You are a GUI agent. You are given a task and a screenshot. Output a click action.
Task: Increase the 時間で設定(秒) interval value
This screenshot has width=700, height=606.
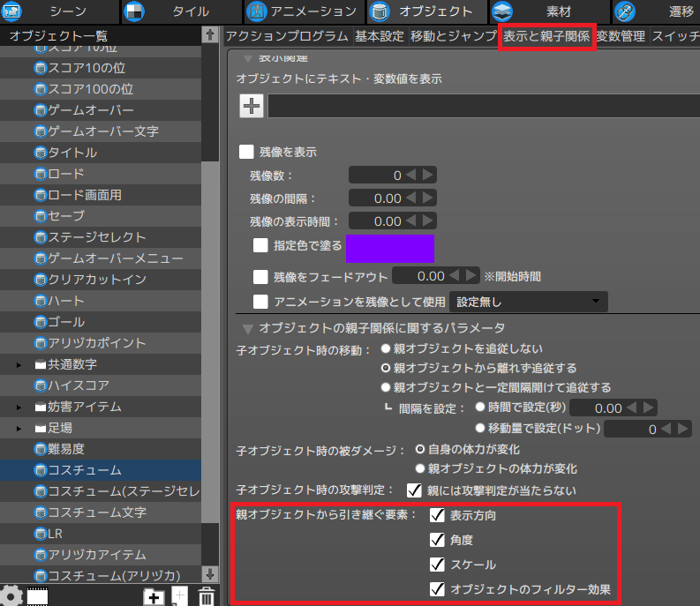(649, 408)
